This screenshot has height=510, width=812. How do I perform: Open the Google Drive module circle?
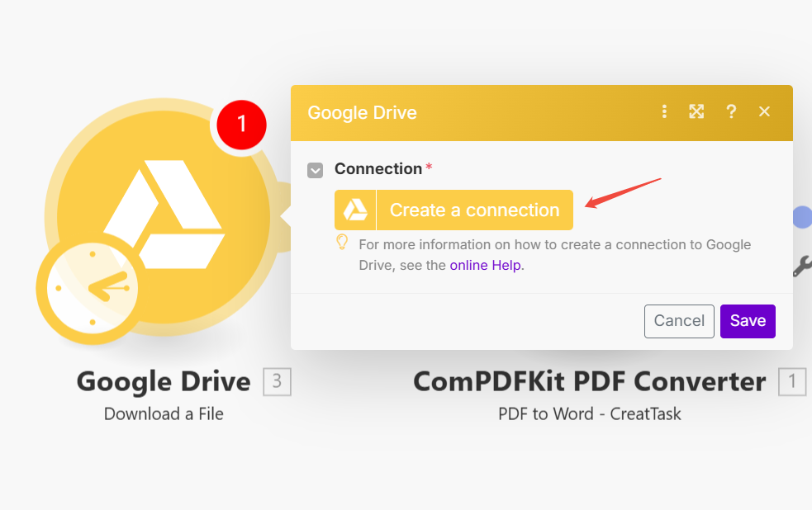click(164, 216)
